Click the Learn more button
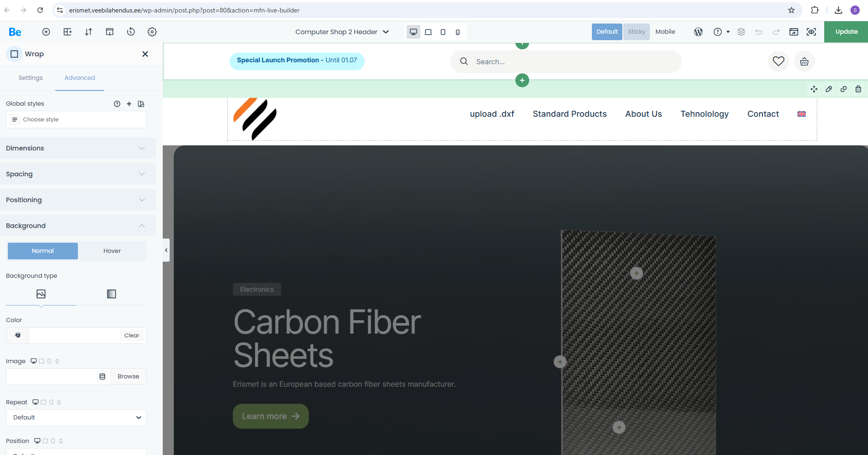This screenshot has height=455, width=868. pyautogui.click(x=271, y=416)
